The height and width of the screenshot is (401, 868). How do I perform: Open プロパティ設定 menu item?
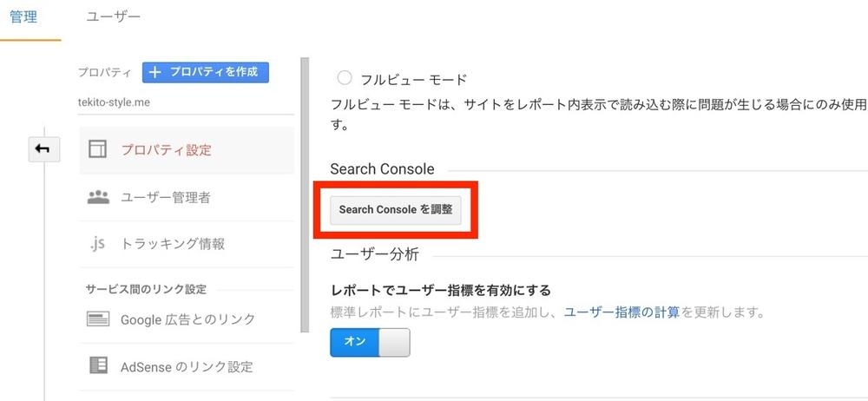[187, 150]
